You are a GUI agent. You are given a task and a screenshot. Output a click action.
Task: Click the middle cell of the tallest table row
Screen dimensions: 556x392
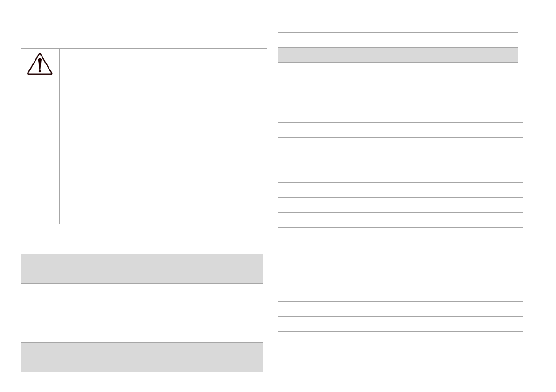[x=422, y=250]
